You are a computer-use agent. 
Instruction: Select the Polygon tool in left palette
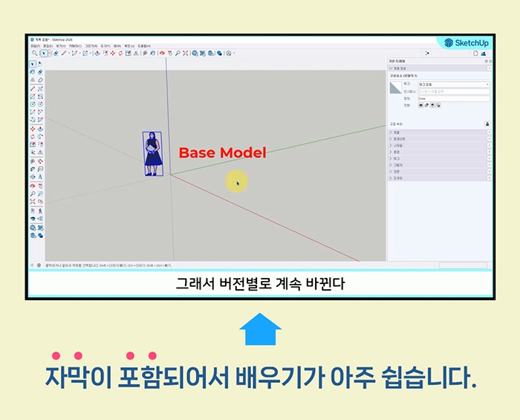pos(40,104)
